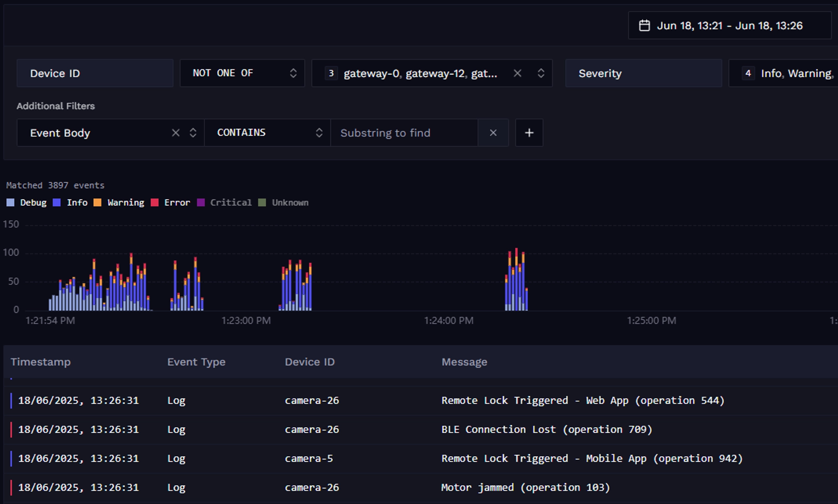Clear the substring filter with X
Screen dimensions: 838x504
coord(493,133)
